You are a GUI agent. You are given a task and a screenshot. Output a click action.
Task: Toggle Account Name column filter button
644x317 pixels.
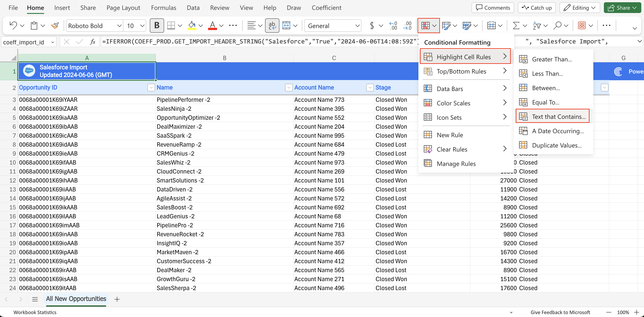[x=370, y=87]
